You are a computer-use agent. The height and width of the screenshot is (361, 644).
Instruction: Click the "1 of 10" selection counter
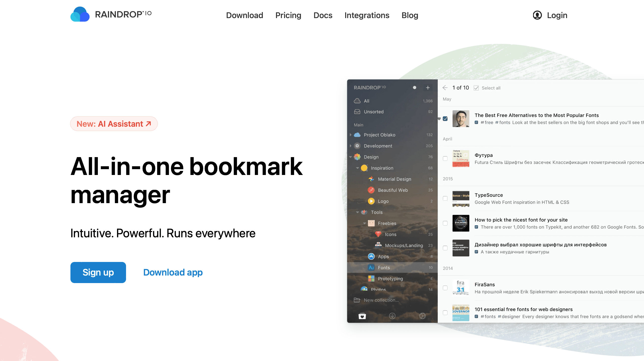tap(461, 88)
